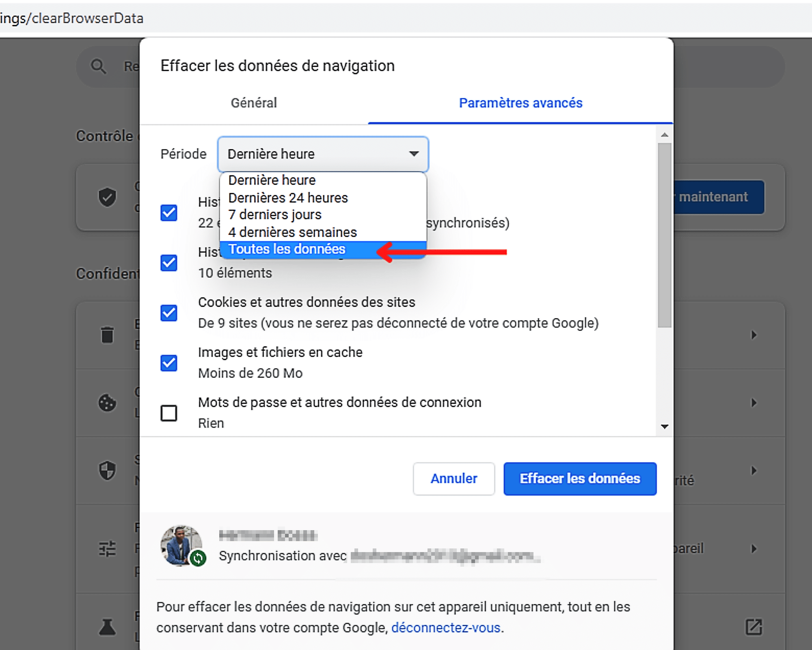Click the flask experiment icon
The width and height of the screenshot is (812, 650).
coord(107,627)
